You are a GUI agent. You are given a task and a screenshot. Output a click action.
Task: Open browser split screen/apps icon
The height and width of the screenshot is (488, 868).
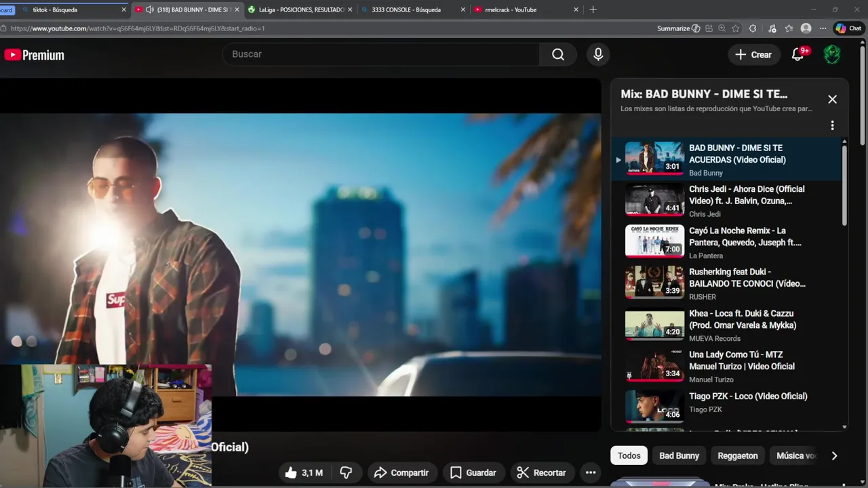click(709, 28)
